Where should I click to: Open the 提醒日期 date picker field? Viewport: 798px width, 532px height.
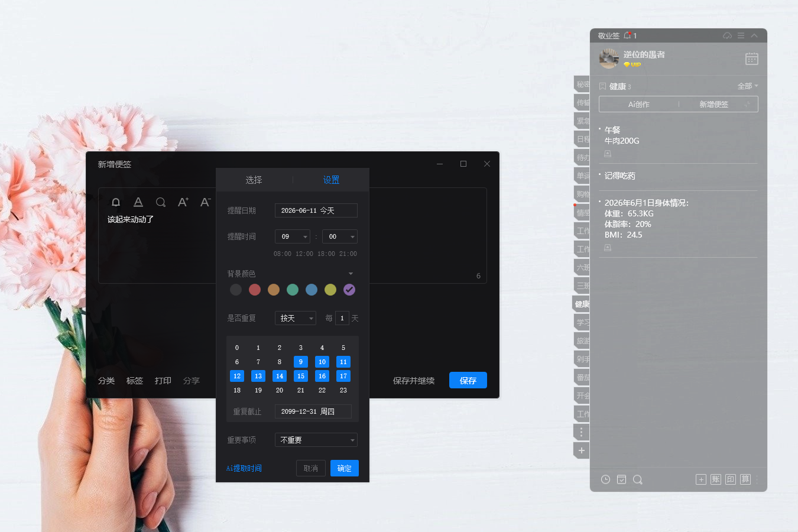pyautogui.click(x=316, y=210)
